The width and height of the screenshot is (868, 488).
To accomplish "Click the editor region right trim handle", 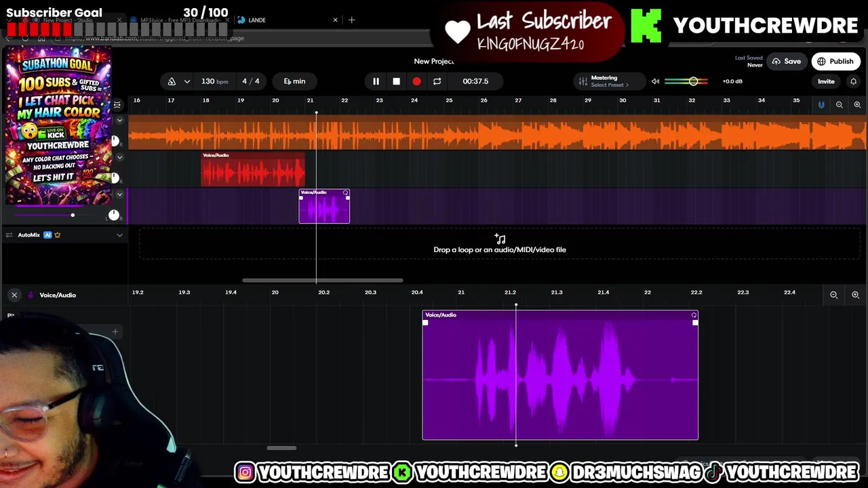I will (x=695, y=323).
